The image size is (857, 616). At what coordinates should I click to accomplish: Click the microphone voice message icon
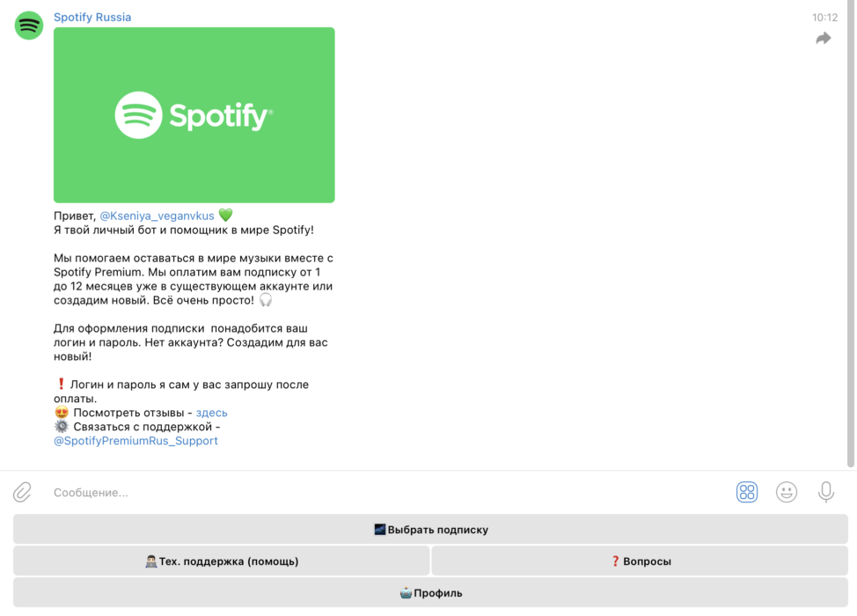pyautogui.click(x=825, y=492)
